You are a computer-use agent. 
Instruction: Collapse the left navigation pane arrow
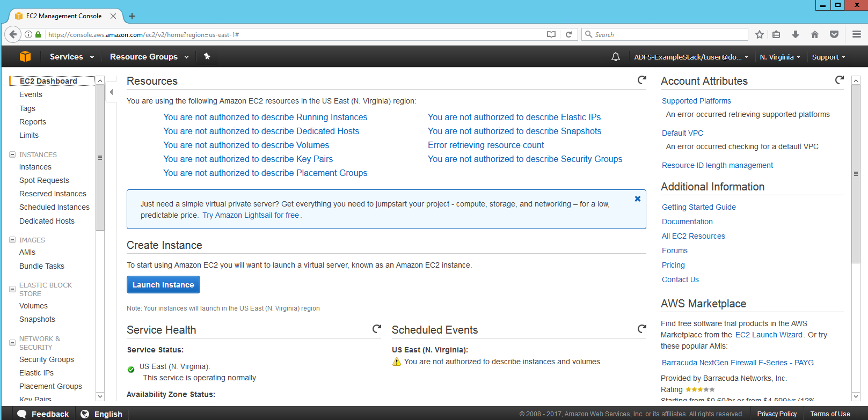pyautogui.click(x=111, y=92)
